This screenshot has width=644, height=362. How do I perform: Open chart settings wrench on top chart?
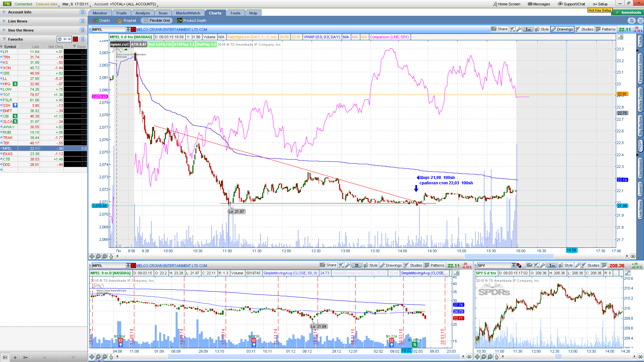(x=519, y=29)
